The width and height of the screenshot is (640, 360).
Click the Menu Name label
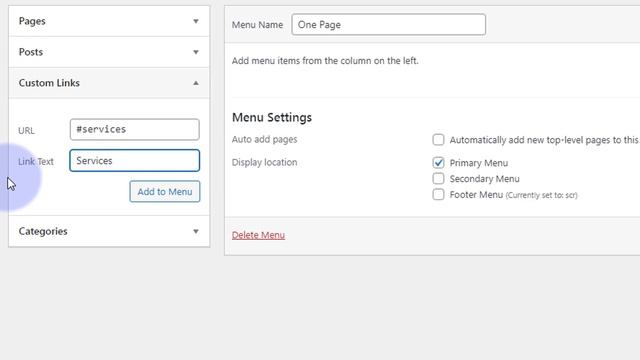coord(258,25)
